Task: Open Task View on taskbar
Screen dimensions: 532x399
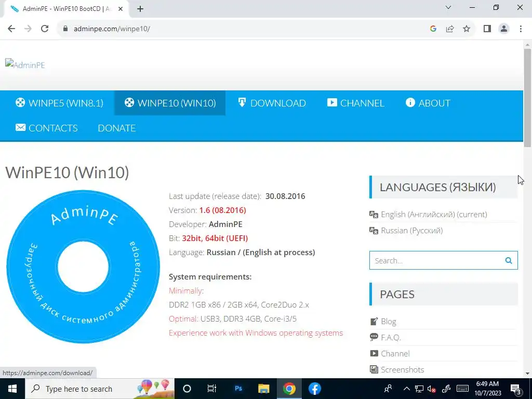Action: [x=212, y=389]
